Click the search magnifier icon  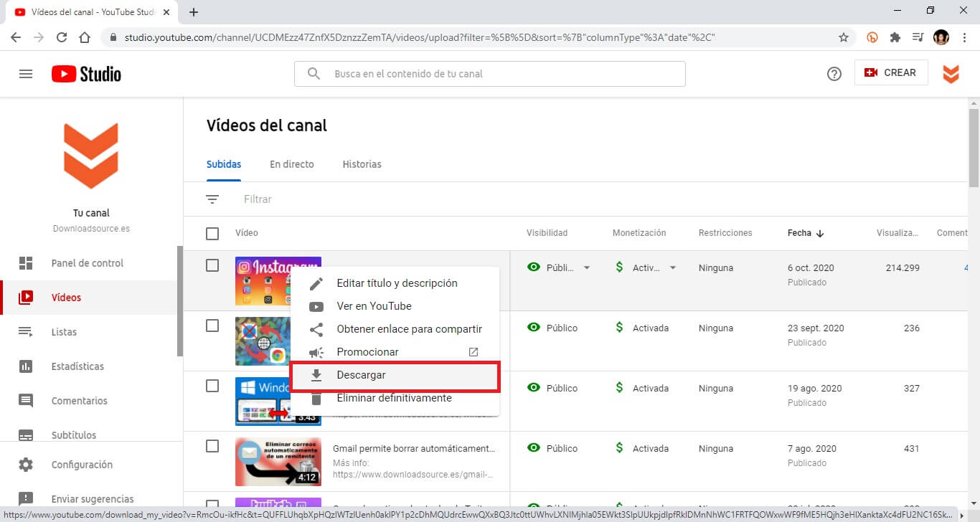314,74
